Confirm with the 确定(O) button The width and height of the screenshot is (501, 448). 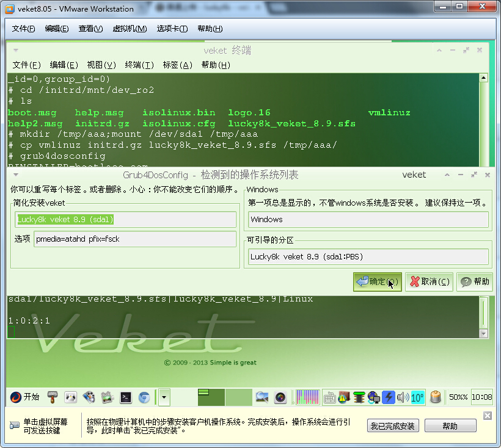point(378,282)
